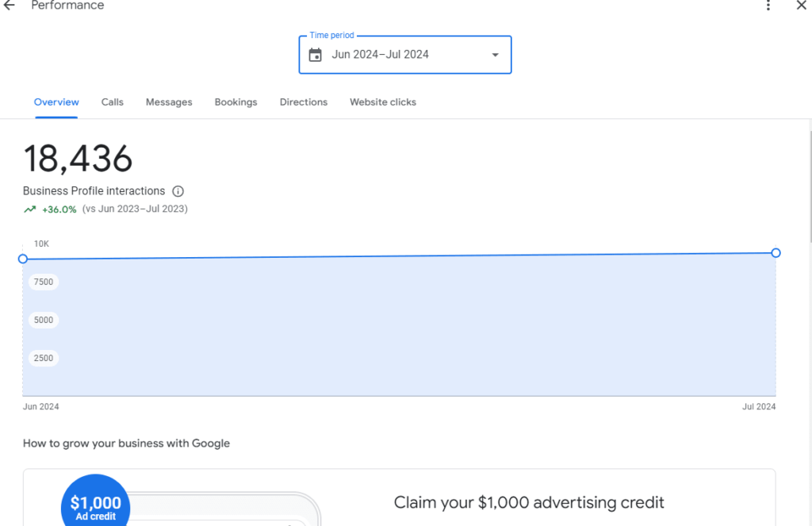Expand the Time period dropdown arrow

[x=495, y=55]
